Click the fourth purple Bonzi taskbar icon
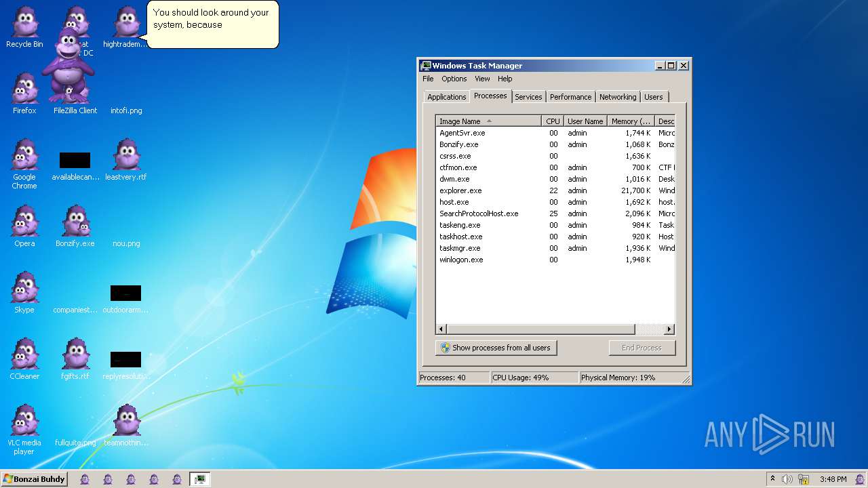Viewport: 868px width, 488px height. 154,479
